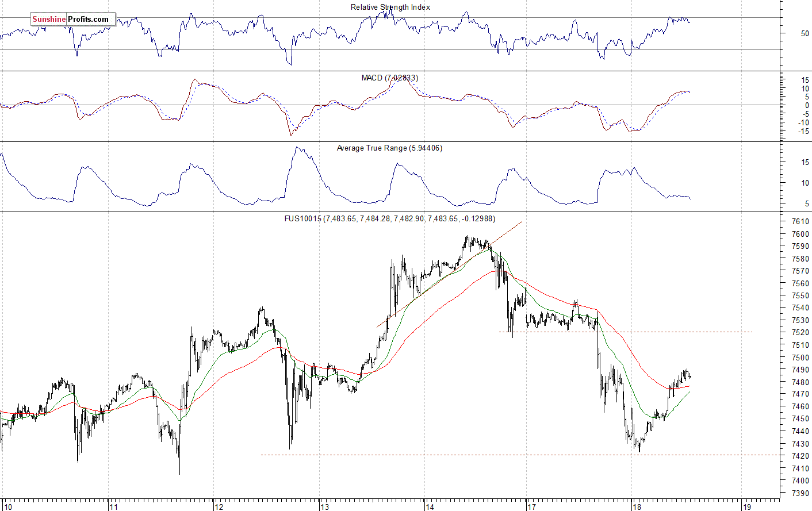The width and height of the screenshot is (812, 511).
Task: Click date label 19 on the time axis
Action: (746, 507)
